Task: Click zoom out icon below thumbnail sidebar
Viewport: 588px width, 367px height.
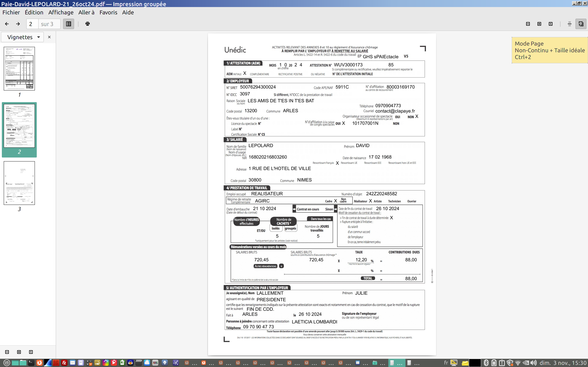Action: pos(7,352)
